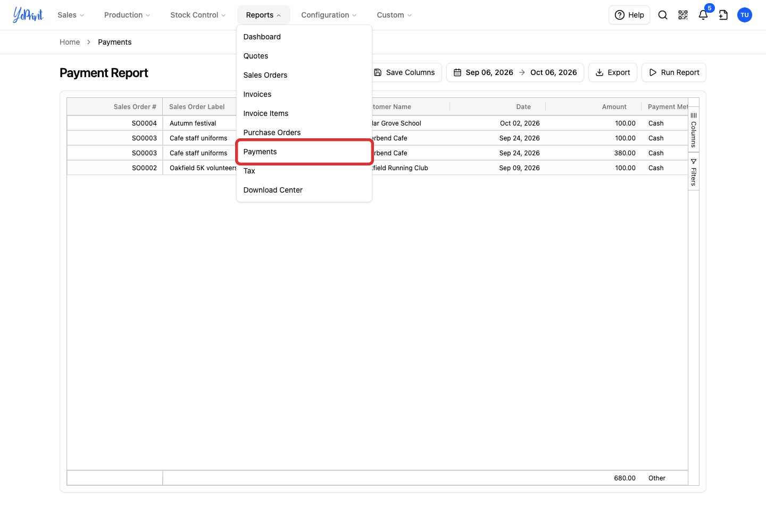This screenshot has height=532, width=766.
Task: Collapse the Reports menu
Action: point(263,15)
